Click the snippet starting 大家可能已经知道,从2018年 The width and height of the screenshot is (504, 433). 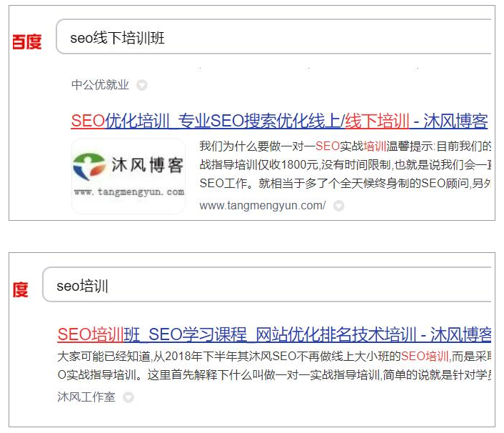pyautogui.click(x=274, y=365)
